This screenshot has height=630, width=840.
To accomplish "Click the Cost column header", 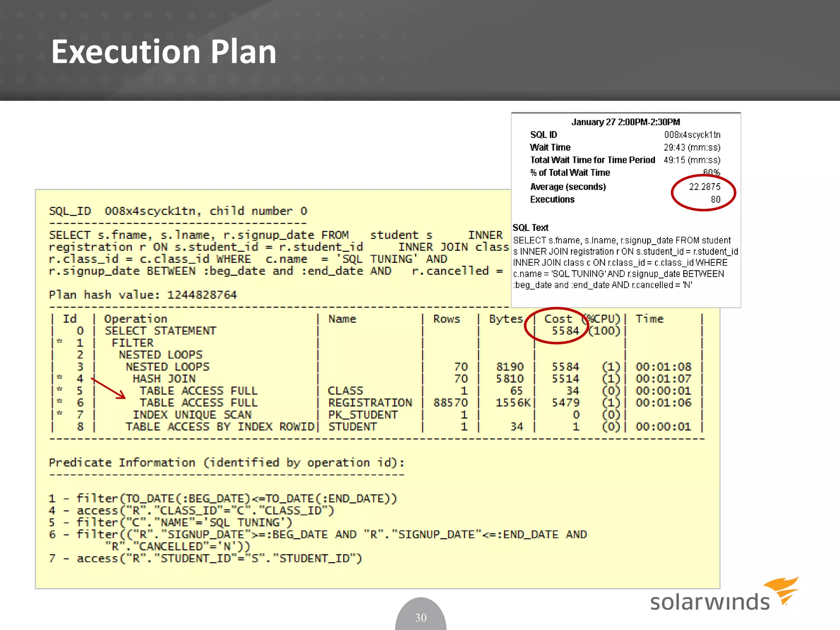I will point(558,319).
